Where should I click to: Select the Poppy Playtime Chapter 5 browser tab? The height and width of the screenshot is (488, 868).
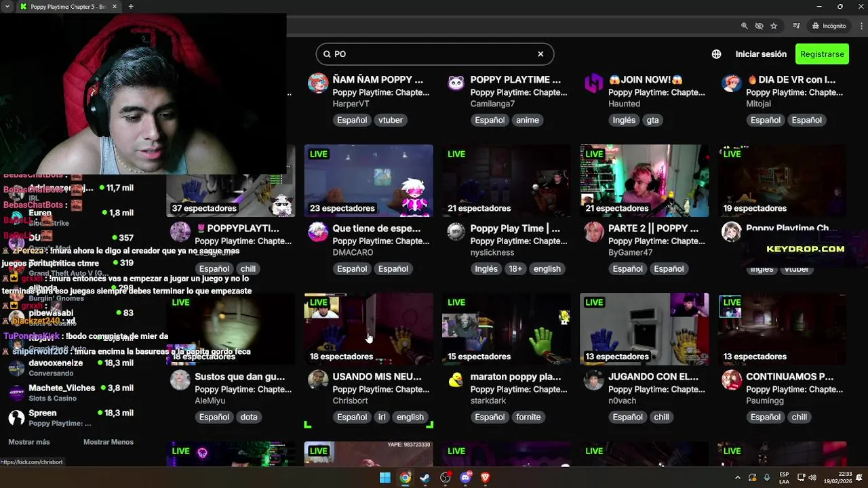coord(68,7)
